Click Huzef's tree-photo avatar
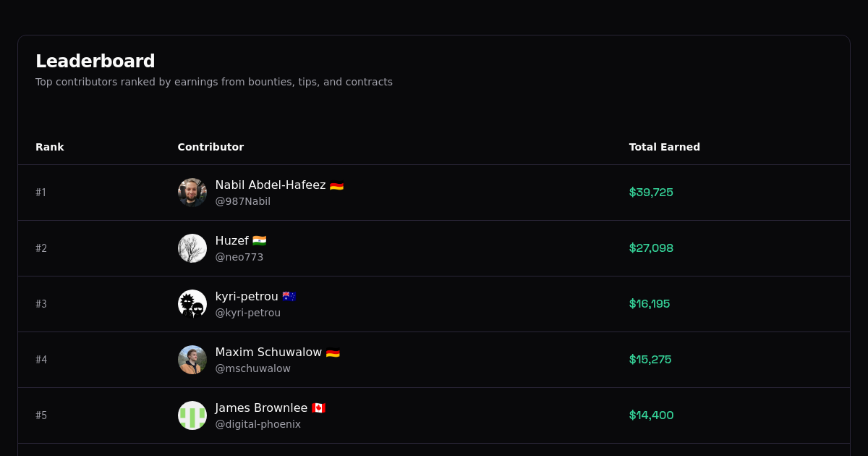Screen dimensions: 868x456 192,248
